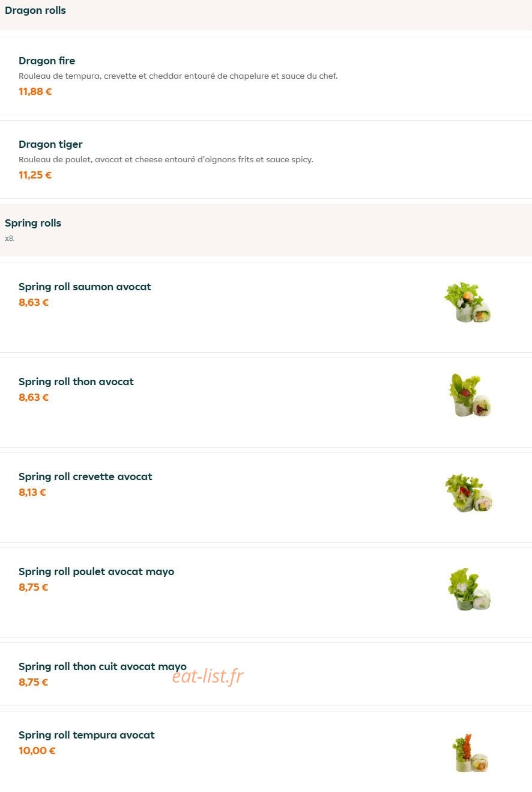Choose Spring roll thon cuit avocat mayo
The height and width of the screenshot is (792, 532).
(x=266, y=674)
